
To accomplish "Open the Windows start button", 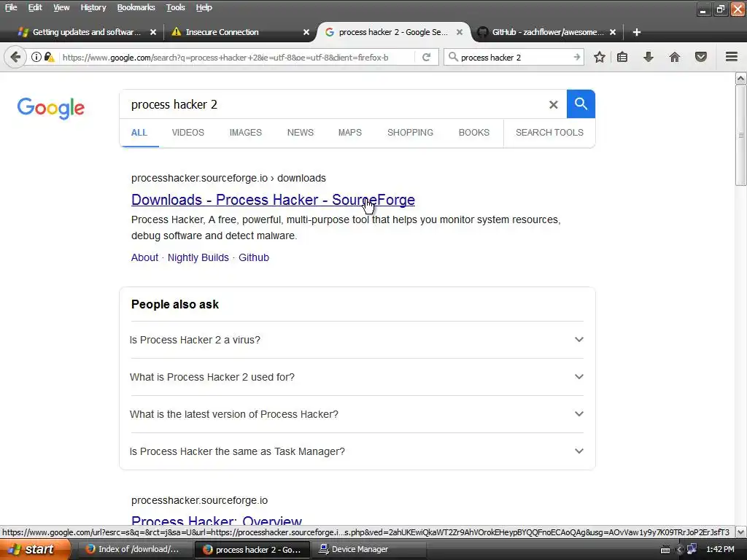I will tap(34, 549).
